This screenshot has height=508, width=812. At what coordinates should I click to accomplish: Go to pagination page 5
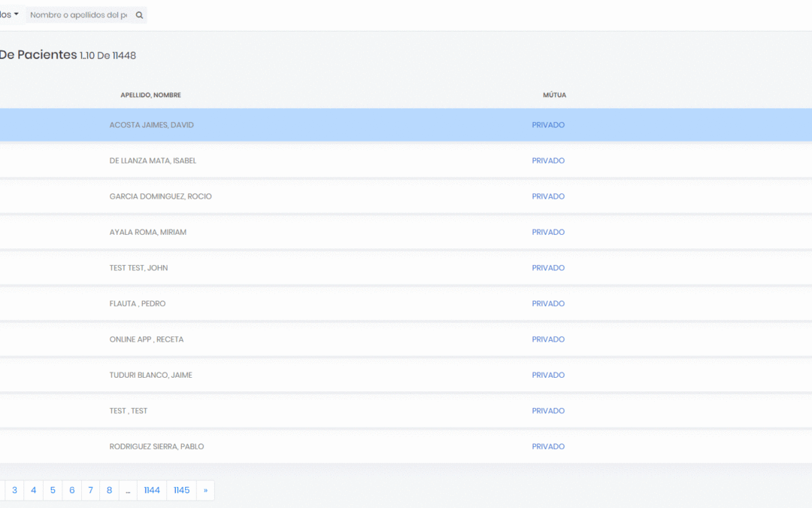[x=53, y=491]
